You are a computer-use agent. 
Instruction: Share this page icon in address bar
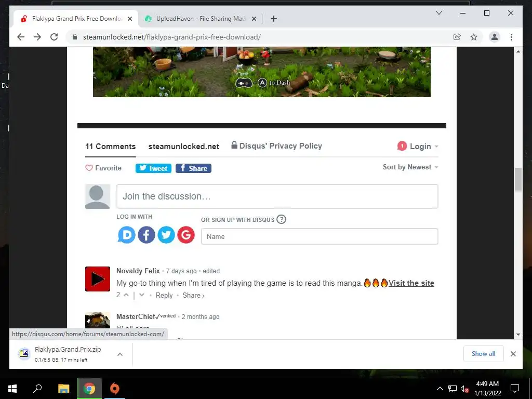pos(457,37)
